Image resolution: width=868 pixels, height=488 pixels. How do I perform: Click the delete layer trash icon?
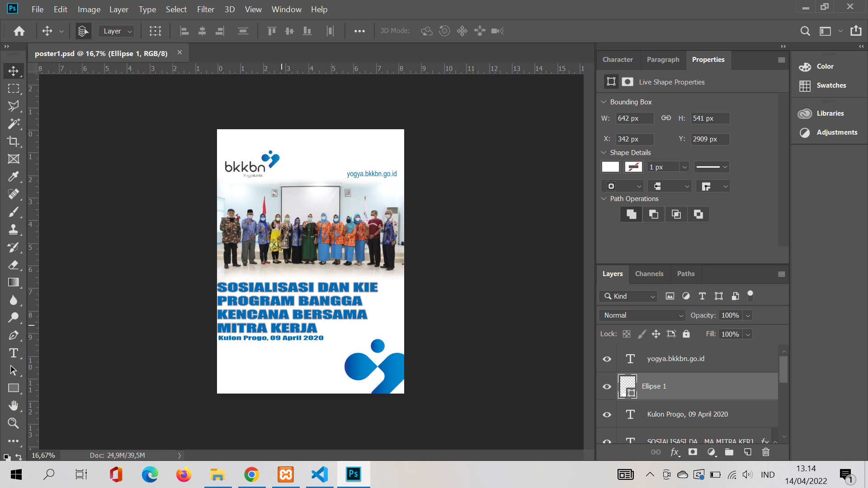766,452
